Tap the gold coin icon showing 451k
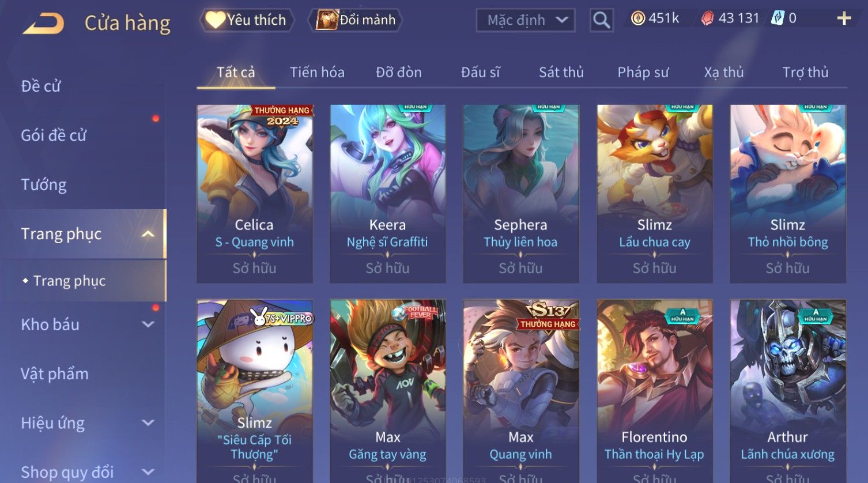This screenshot has width=868, height=483. coord(637,18)
